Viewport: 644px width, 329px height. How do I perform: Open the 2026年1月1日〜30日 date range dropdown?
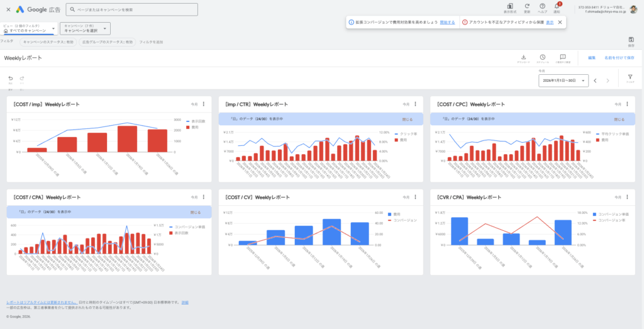(x=563, y=81)
